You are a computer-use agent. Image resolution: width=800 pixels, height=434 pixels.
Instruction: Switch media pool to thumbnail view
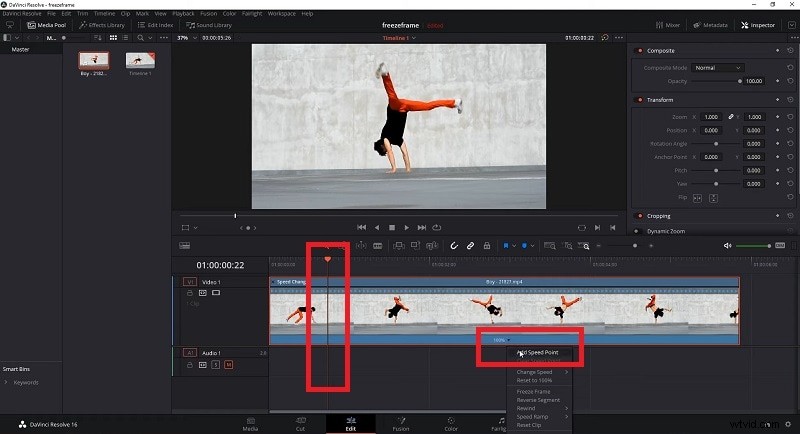click(113, 38)
